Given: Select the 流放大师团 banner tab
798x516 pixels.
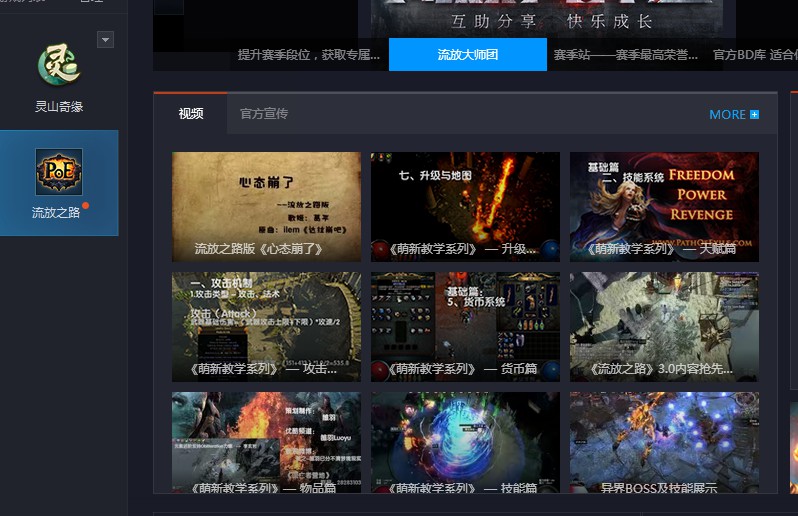Looking at the screenshot, I should tap(468, 54).
